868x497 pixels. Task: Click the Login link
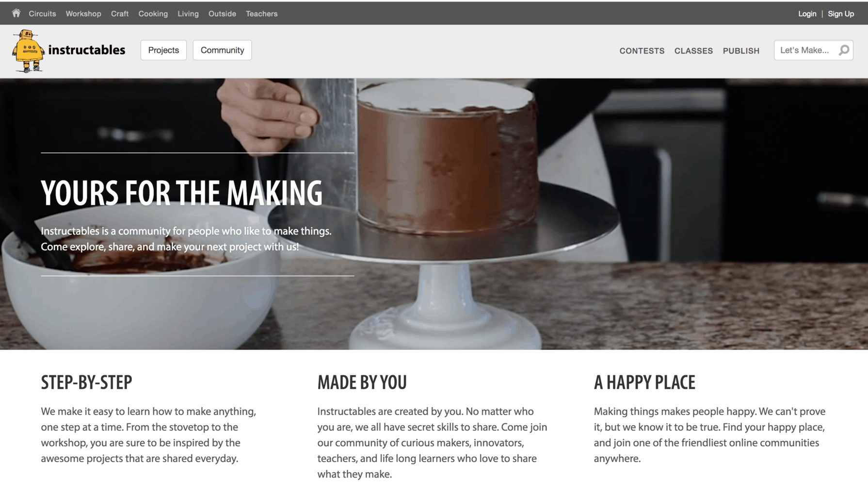pyautogui.click(x=807, y=14)
